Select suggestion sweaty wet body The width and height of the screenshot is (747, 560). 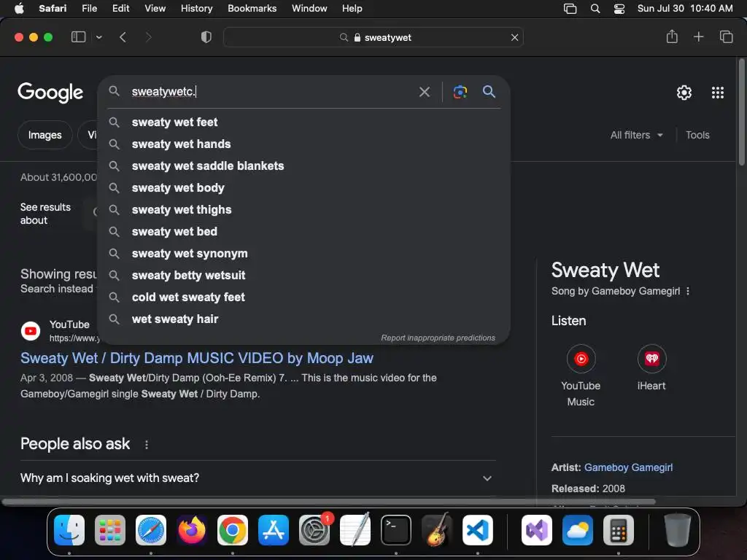click(x=304, y=188)
